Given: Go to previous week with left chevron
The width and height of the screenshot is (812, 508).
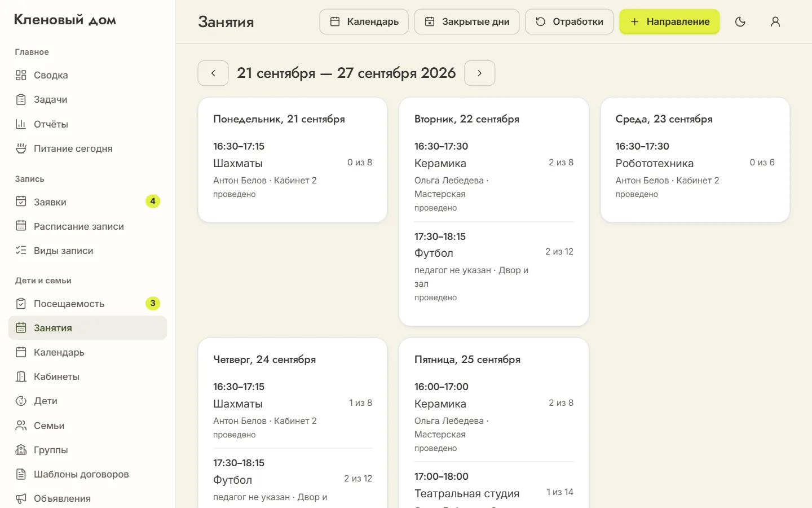Looking at the screenshot, I should coord(213,73).
